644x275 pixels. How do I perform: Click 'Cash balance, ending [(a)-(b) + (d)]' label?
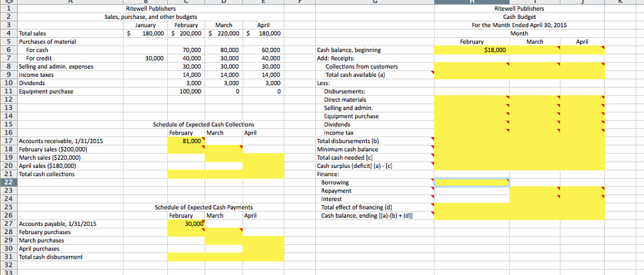367,216
